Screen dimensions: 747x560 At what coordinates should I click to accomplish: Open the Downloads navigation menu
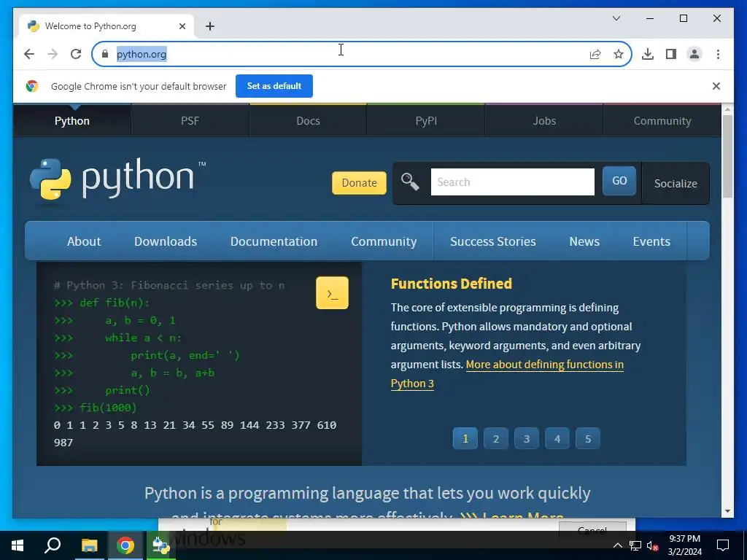(166, 241)
